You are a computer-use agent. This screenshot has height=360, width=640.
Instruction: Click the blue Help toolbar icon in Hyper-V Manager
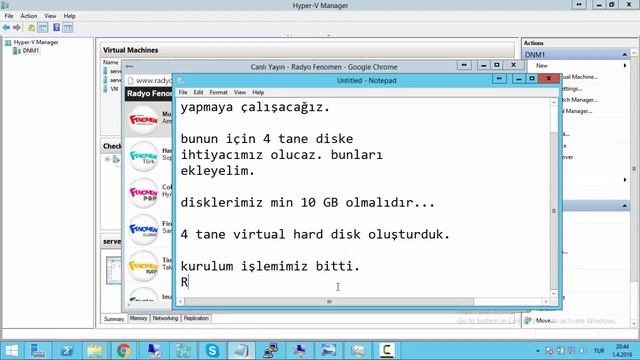click(56, 28)
